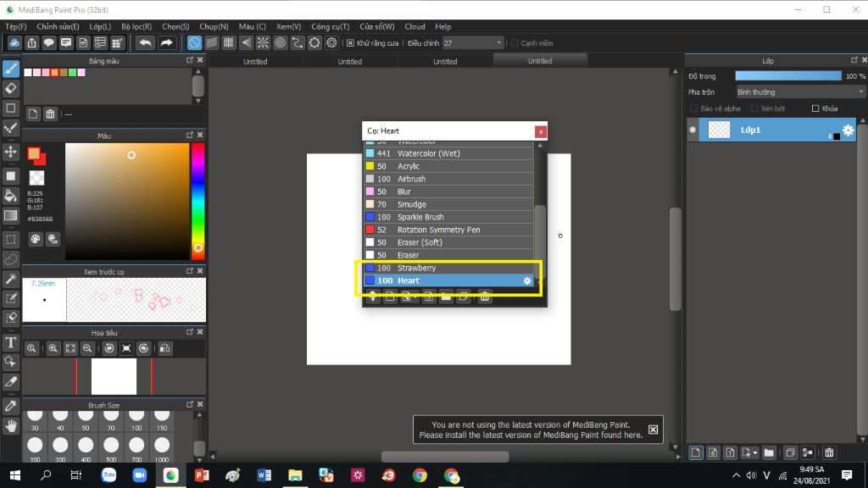
Task: Click zoom in icon in navigator
Action: (53, 348)
